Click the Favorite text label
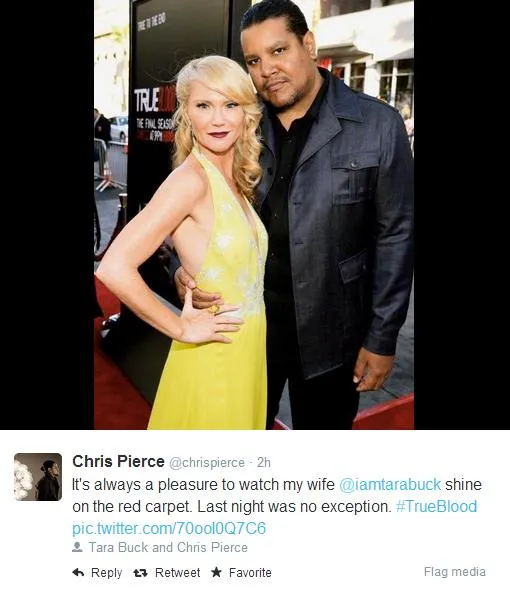The width and height of the screenshot is (510, 599). (250, 573)
